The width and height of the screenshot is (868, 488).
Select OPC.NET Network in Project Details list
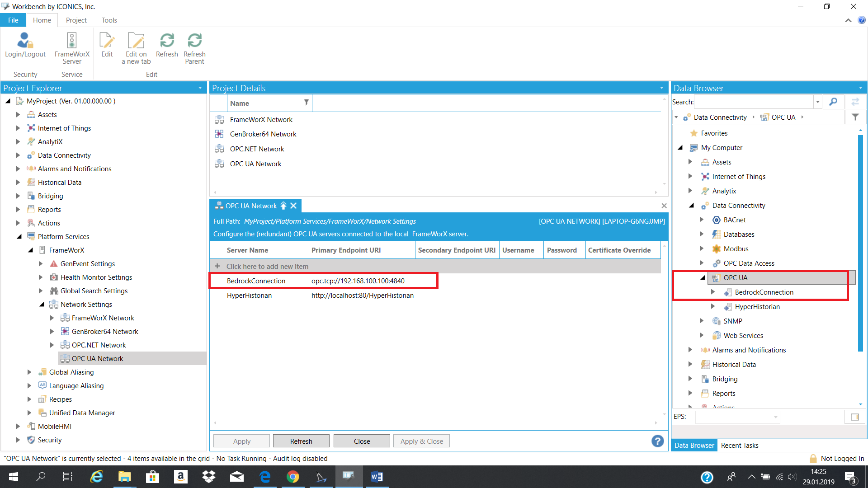tap(257, 149)
